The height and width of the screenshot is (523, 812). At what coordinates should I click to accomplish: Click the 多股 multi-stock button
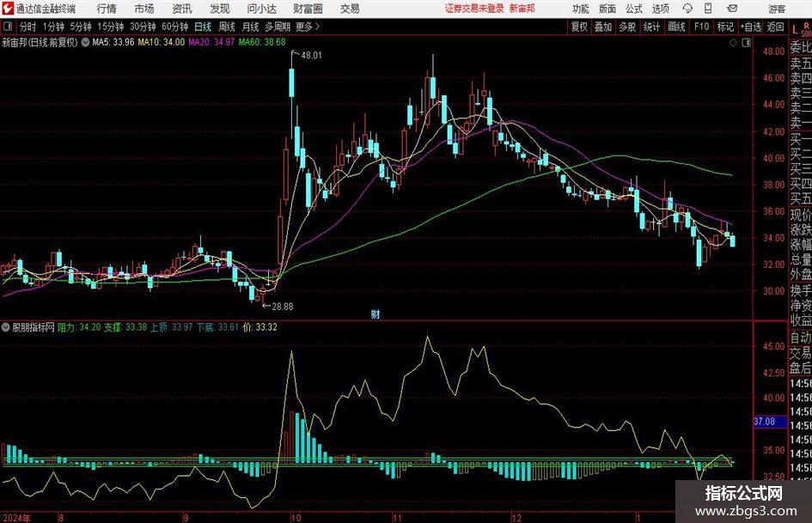coord(627,27)
